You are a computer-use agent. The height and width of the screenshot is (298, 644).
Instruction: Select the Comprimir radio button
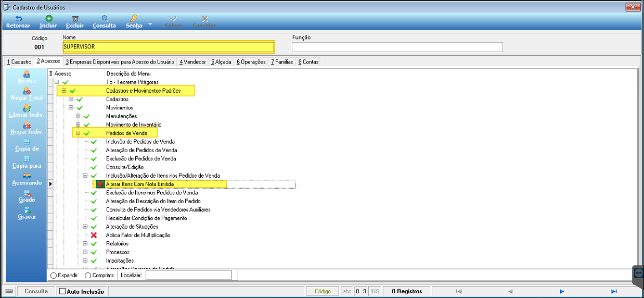[87, 275]
